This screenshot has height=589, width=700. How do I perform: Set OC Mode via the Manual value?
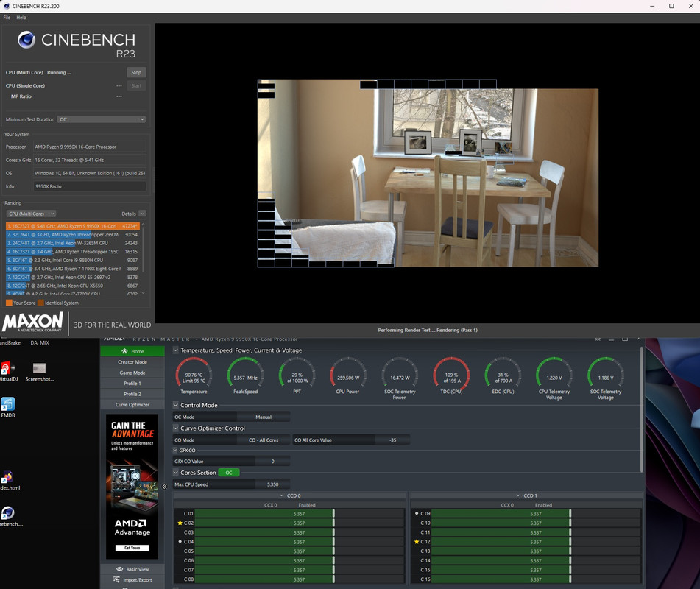[264, 417]
